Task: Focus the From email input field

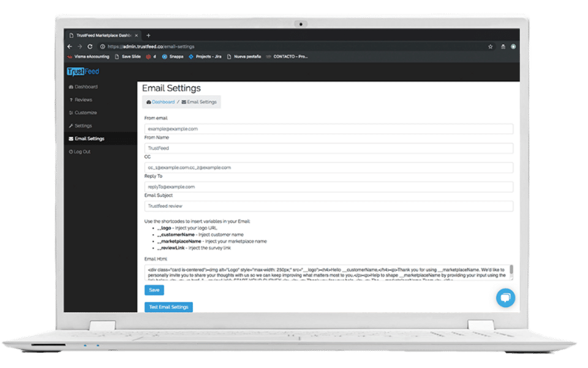Action: pos(328,129)
